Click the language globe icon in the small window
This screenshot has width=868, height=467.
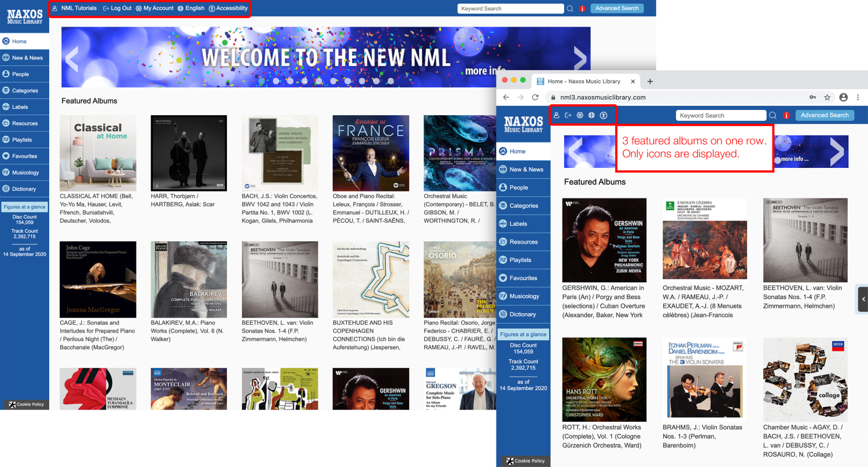(x=591, y=115)
